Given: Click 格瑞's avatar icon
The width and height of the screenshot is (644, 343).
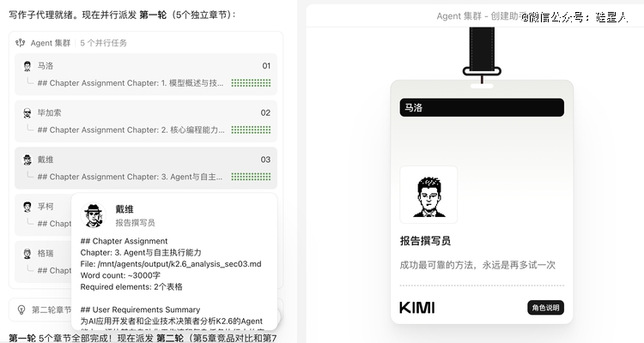Looking at the screenshot, I should (27, 254).
